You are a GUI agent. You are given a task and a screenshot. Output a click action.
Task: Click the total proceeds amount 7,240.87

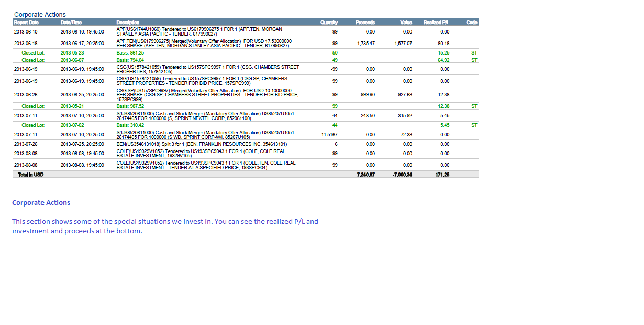(365, 175)
